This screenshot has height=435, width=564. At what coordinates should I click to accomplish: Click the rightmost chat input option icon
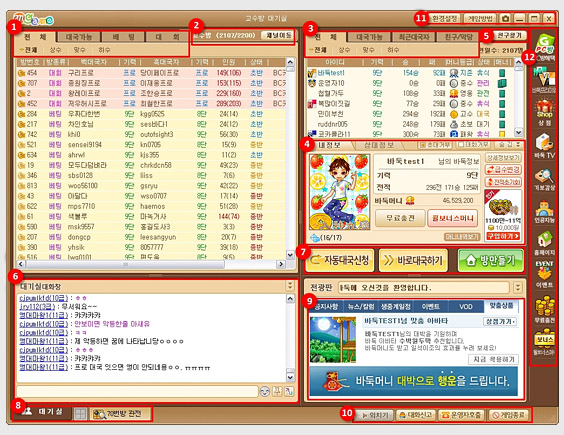click(289, 391)
